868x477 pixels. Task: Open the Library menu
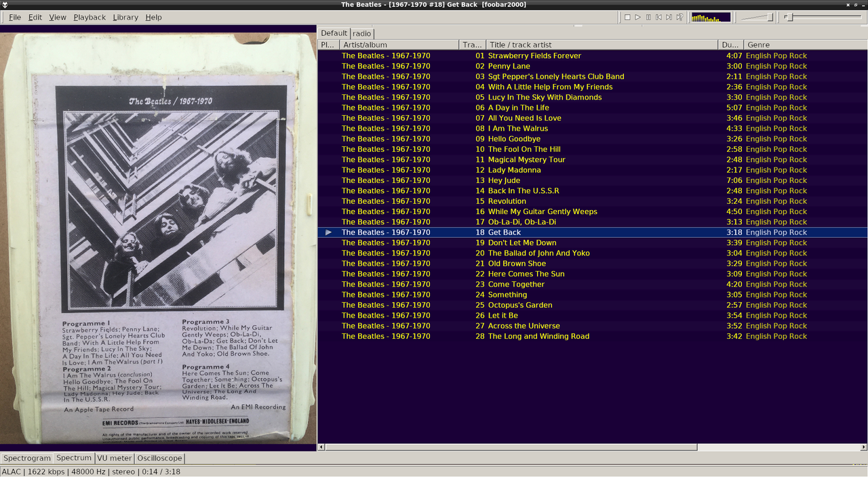[125, 17]
